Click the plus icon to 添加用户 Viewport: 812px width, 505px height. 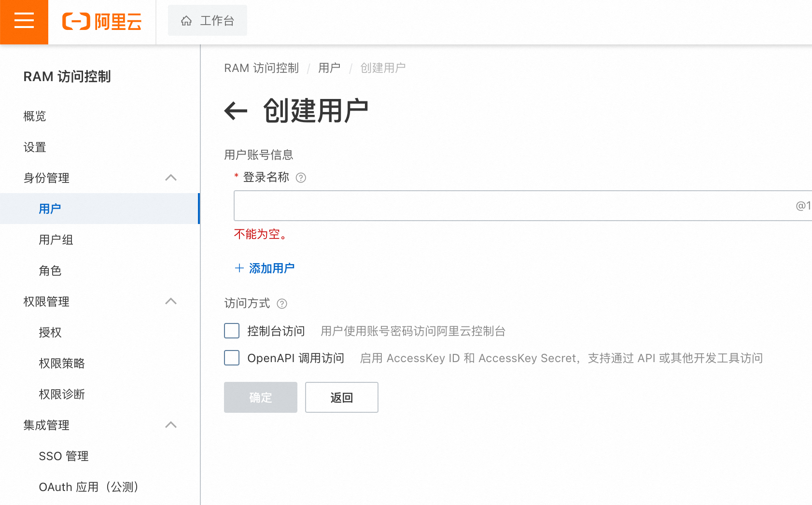[x=239, y=268]
